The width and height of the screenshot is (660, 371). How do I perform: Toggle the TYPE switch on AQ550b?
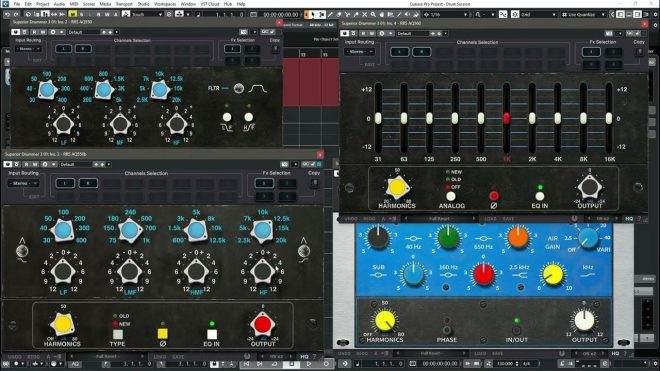pyautogui.click(x=118, y=334)
